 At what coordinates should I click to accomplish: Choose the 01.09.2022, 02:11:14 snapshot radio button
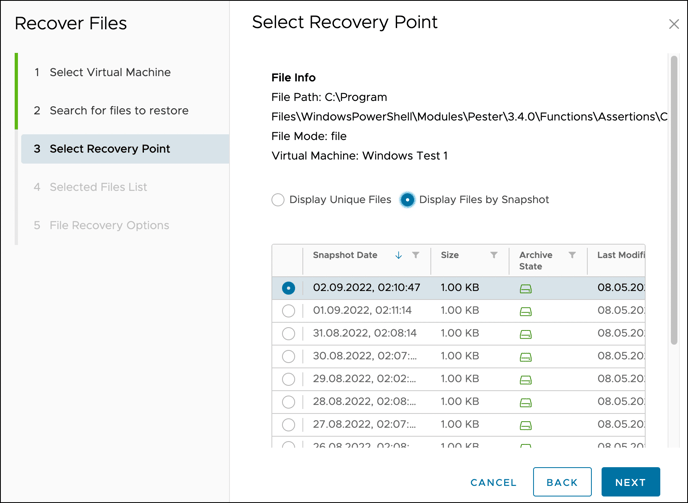pyautogui.click(x=288, y=311)
